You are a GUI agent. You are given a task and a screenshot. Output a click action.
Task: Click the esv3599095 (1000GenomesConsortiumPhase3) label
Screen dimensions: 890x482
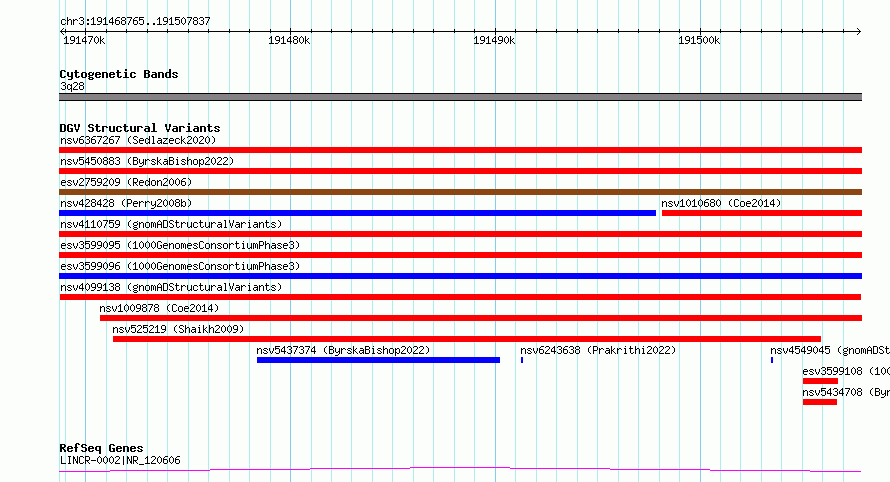180,245
